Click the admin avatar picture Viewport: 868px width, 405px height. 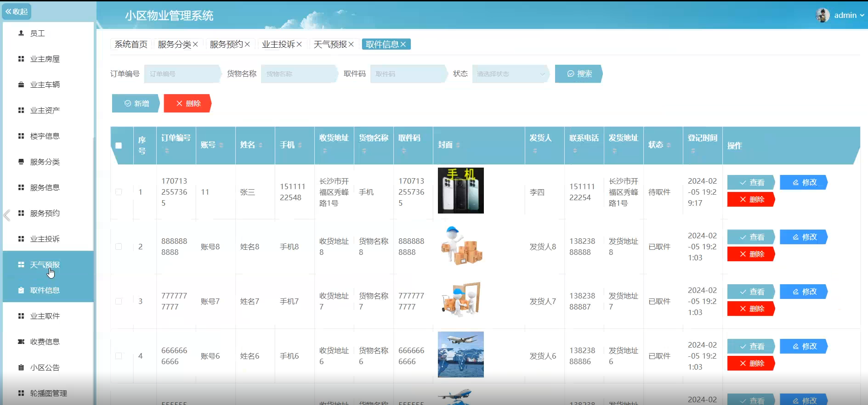point(823,15)
